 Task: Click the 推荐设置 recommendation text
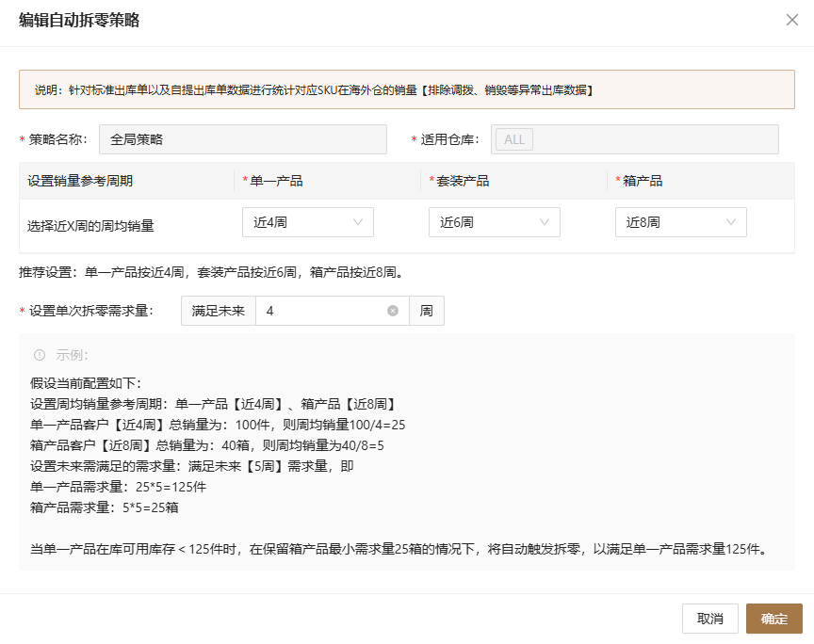pos(211,272)
